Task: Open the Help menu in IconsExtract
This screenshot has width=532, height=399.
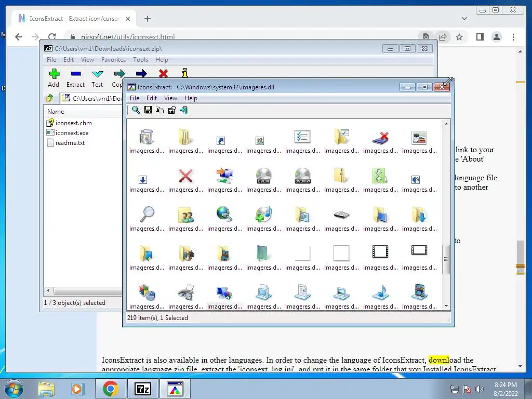Action: pos(191,98)
